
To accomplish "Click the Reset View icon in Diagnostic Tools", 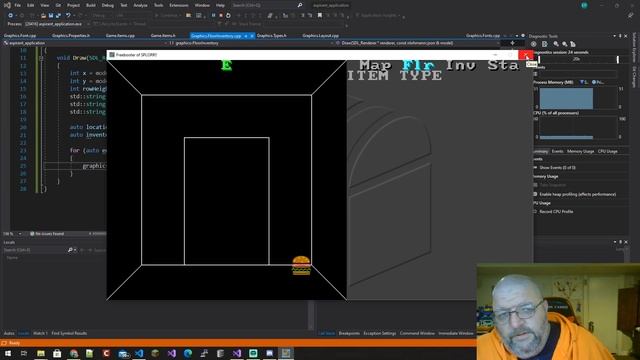I will click(573, 44).
